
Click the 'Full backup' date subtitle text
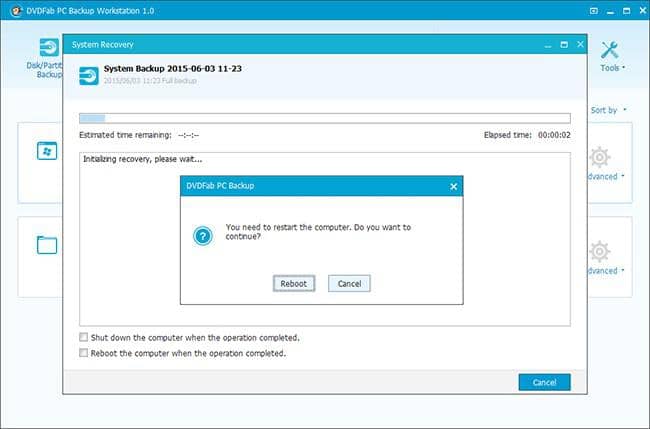(150, 80)
